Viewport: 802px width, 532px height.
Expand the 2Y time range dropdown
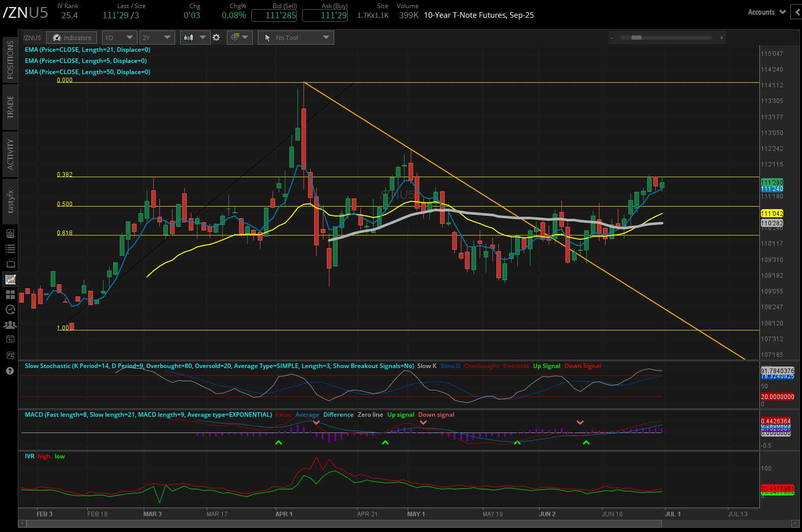coord(157,38)
